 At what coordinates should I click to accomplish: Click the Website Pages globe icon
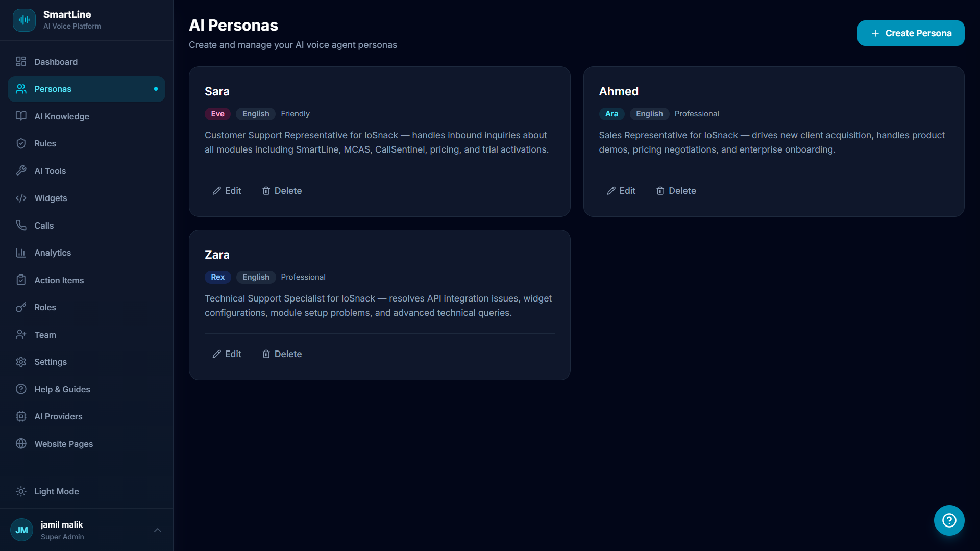[x=21, y=444]
